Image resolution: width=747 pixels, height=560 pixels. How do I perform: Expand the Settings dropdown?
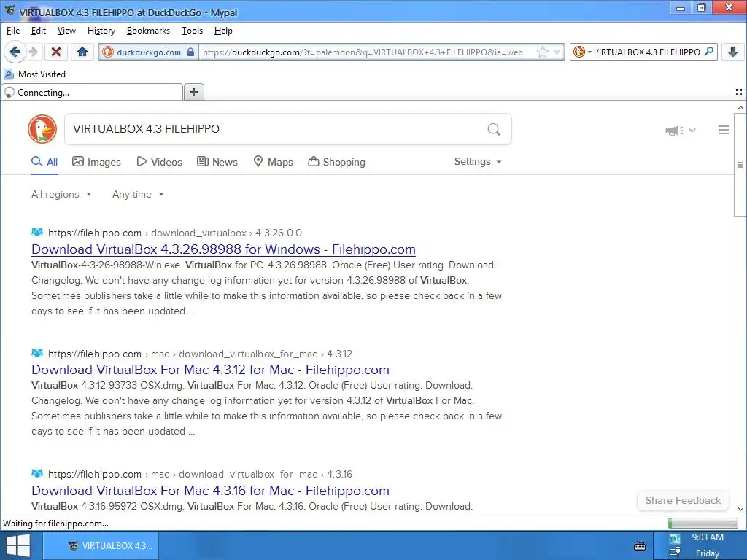pyautogui.click(x=478, y=161)
